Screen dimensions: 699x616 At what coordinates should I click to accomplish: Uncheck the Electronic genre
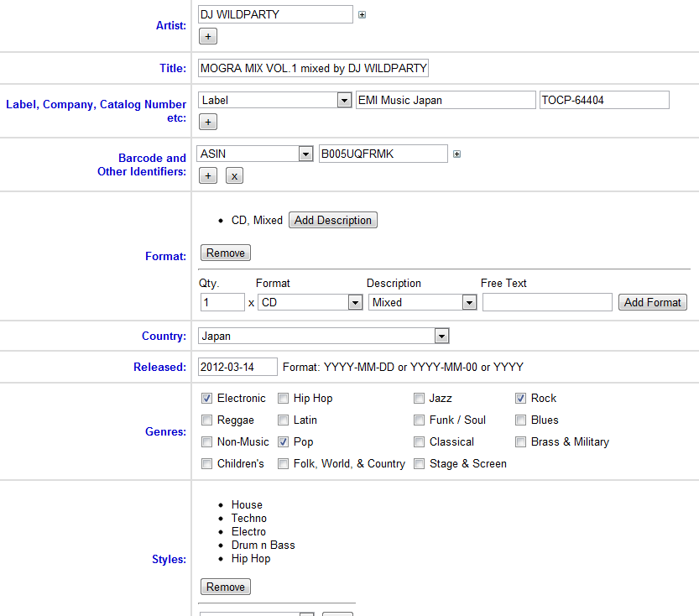(206, 398)
